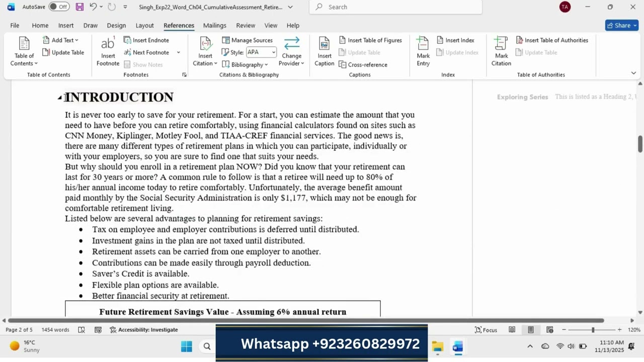Open Customize Quick Access Toolbar dropdown
Screen dimensions: 644x362
(x=125, y=7)
